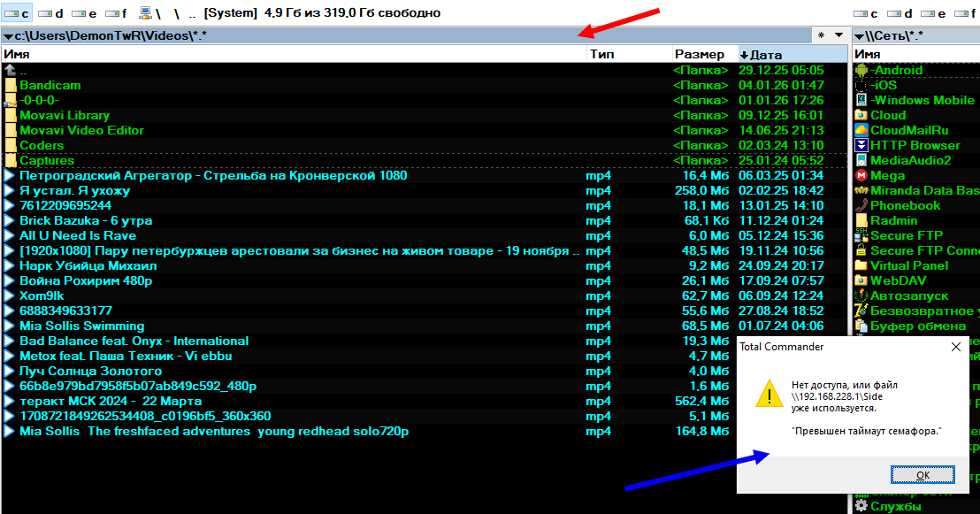This screenshot has height=514, width=980.
Task: Open Буфер обмена entry
Action: click(x=918, y=326)
